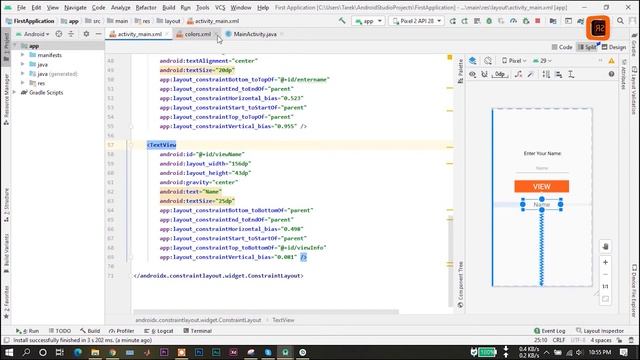Click the Name input field in preview
Viewport: 640px width, 360px height.
click(x=542, y=168)
